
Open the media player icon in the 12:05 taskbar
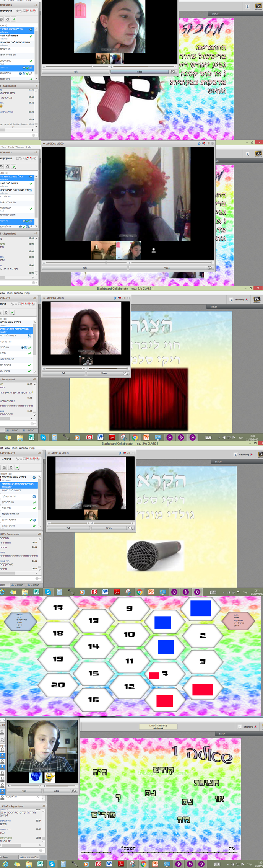point(78,437)
